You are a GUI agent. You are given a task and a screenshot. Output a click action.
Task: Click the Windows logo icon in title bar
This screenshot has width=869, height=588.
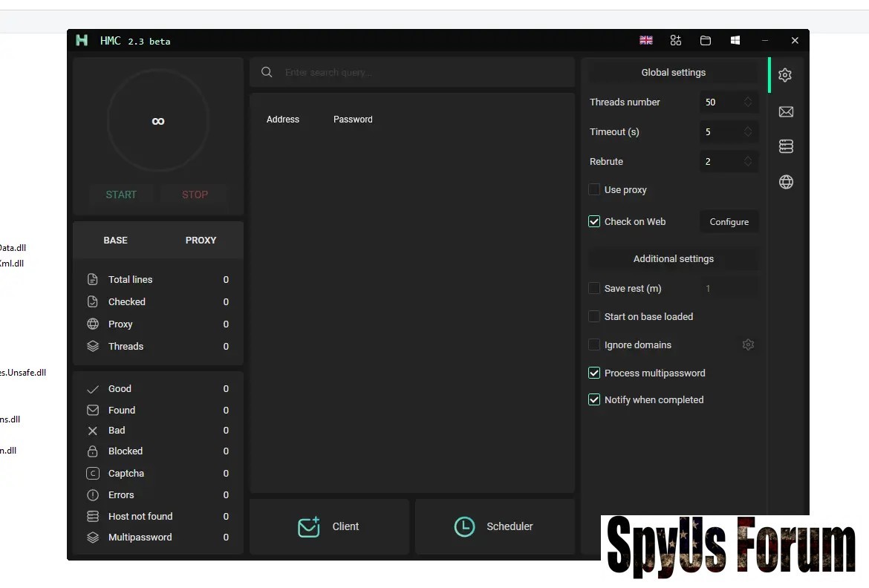[x=735, y=41]
